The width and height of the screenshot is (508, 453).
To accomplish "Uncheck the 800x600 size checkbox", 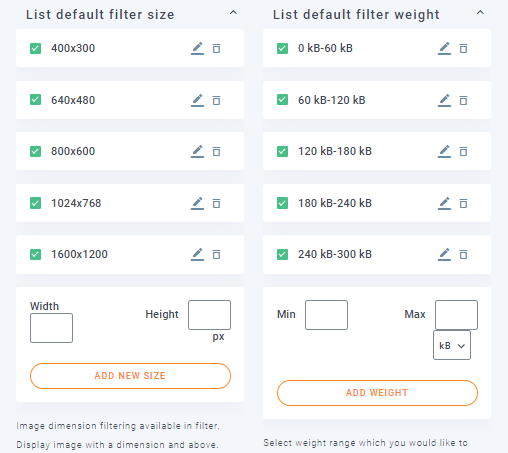I will click(x=35, y=151).
